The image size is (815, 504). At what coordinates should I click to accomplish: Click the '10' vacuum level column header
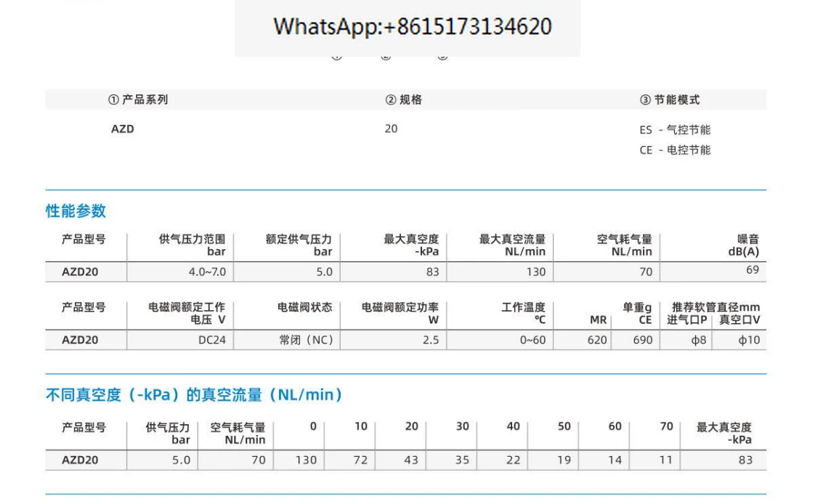[x=361, y=426]
